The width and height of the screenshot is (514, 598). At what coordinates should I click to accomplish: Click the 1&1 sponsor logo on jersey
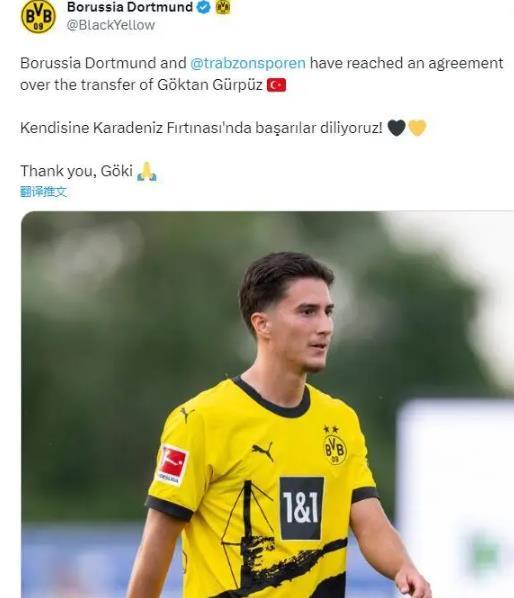302,508
